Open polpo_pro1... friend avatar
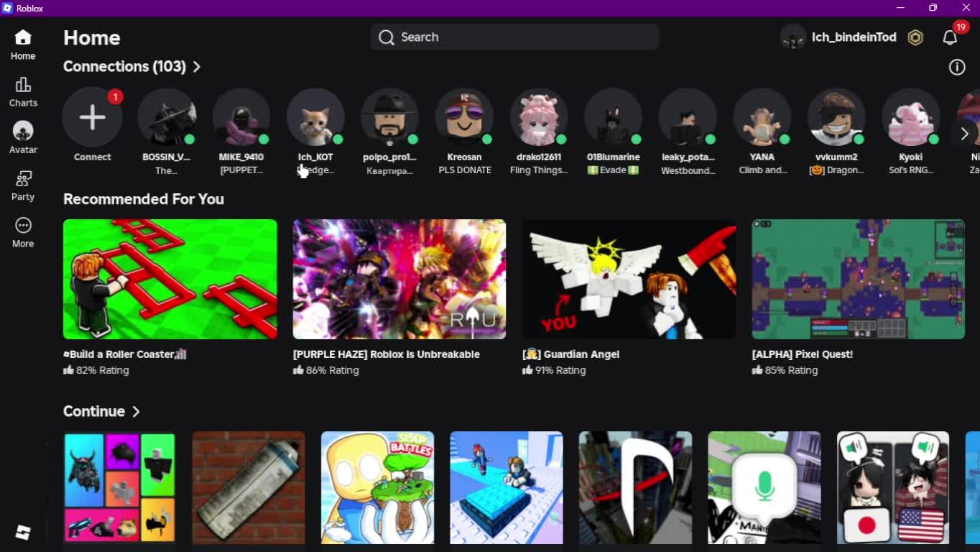Image resolution: width=980 pixels, height=552 pixels. pos(390,117)
